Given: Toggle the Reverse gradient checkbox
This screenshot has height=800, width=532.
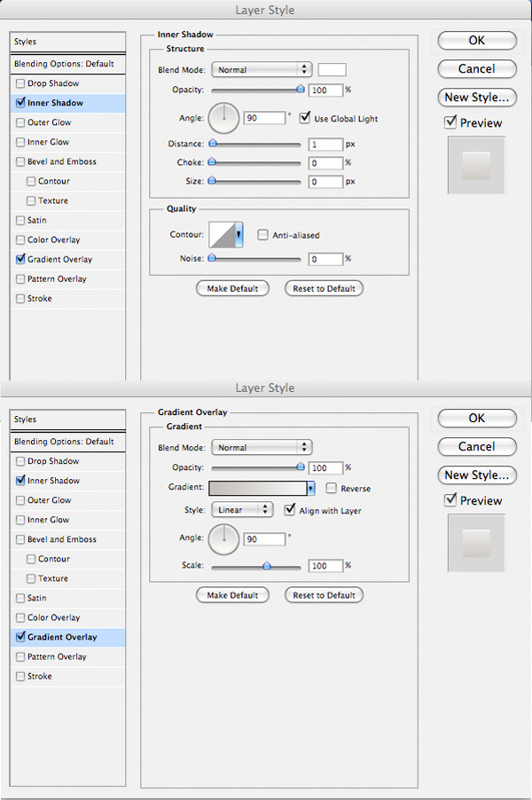Looking at the screenshot, I should click(x=331, y=489).
